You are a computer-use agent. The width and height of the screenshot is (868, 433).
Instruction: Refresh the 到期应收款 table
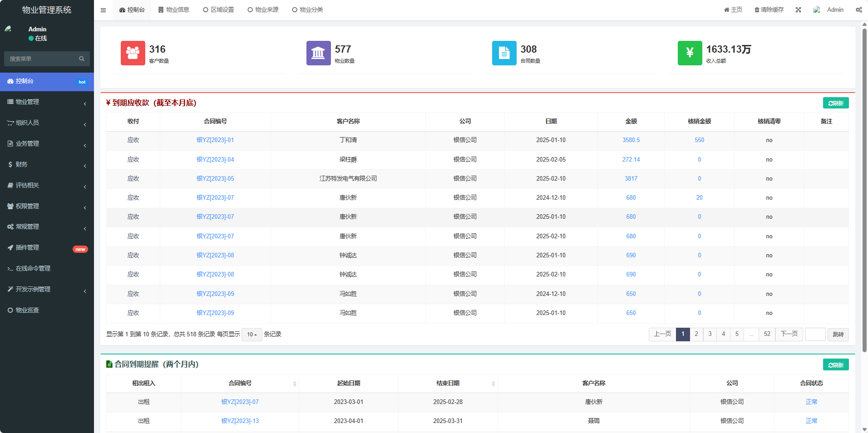tap(836, 103)
